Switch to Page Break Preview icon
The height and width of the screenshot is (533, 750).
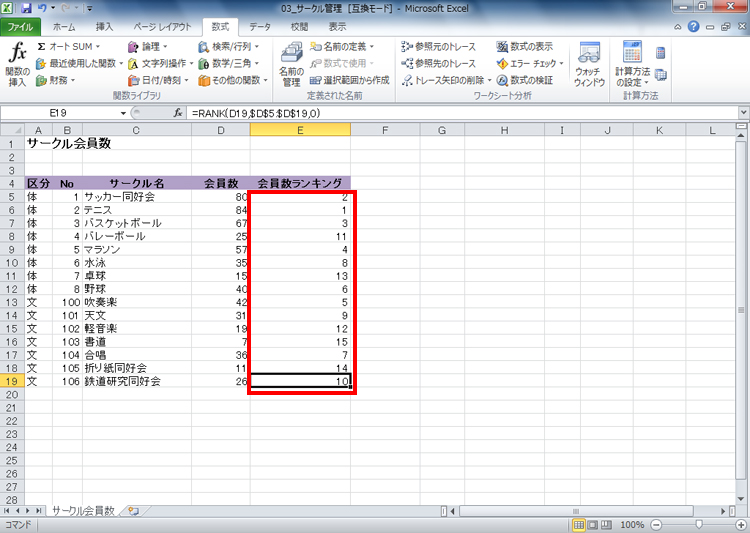[x=606, y=525]
